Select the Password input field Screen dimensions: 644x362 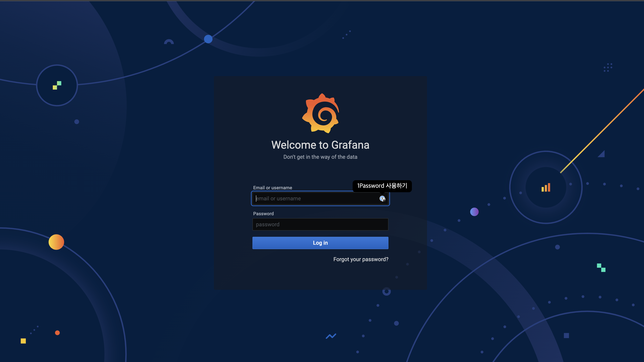click(320, 224)
